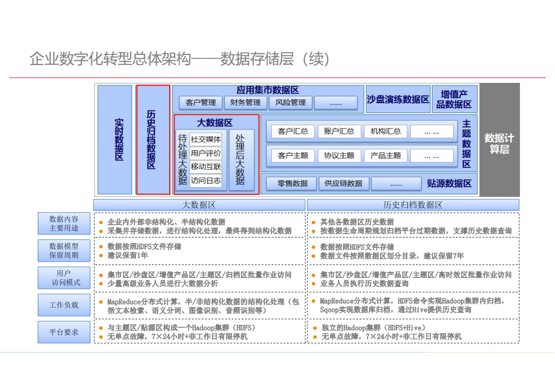
Task: Click the 贴源数据区 label
Action: click(x=449, y=184)
